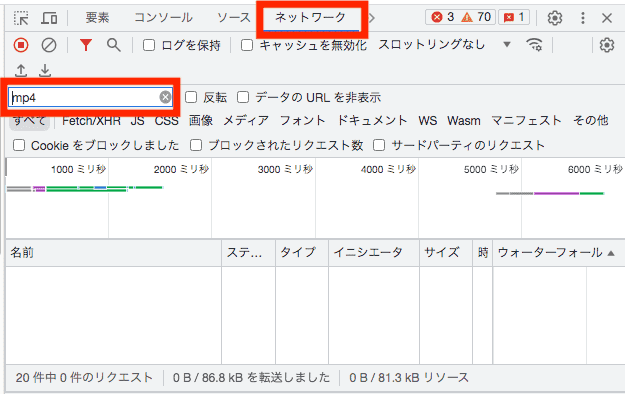This screenshot has width=625, height=394.
Task: Enable ブロックされたリクエスト数 checkbox
Action: (x=196, y=145)
